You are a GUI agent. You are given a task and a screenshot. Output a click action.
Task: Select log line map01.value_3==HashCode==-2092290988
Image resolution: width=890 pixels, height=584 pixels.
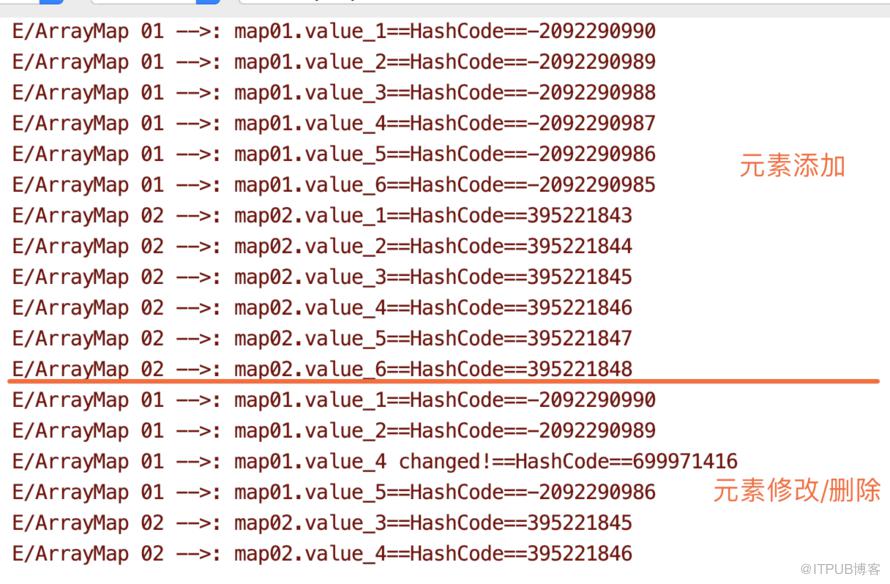point(334,93)
